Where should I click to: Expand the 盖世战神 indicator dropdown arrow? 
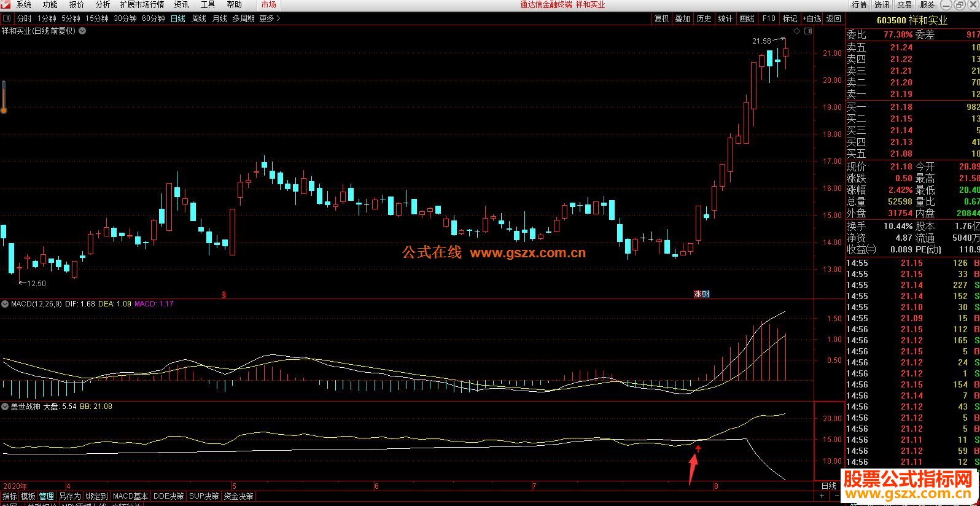5,407
